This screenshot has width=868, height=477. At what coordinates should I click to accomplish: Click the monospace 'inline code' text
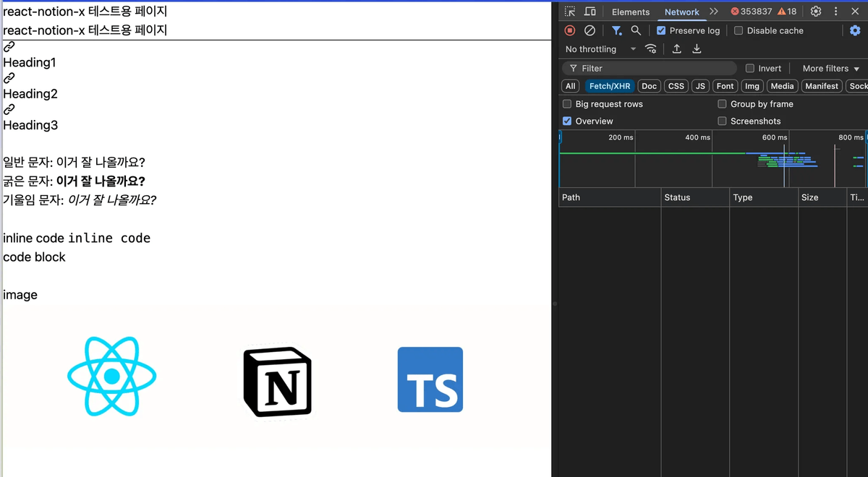(109, 238)
